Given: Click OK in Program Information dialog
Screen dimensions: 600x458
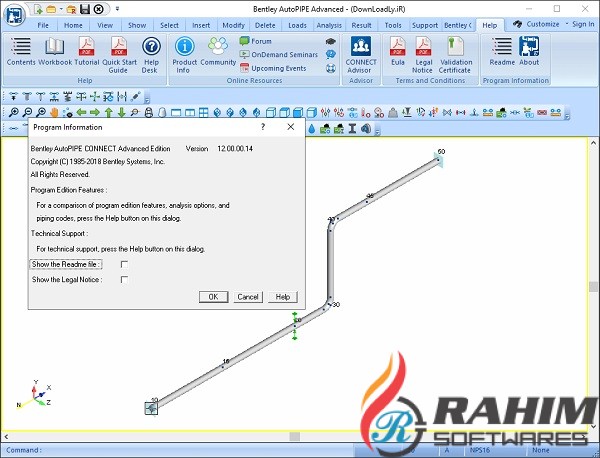Looking at the screenshot, I should [x=214, y=297].
